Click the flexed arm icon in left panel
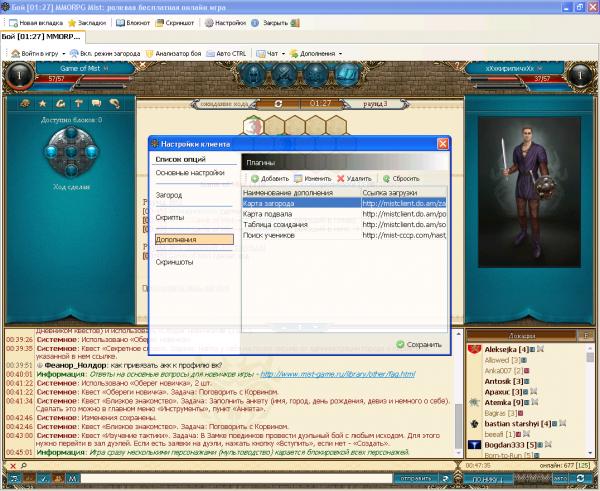This screenshot has height=491, width=600. click(x=60, y=103)
